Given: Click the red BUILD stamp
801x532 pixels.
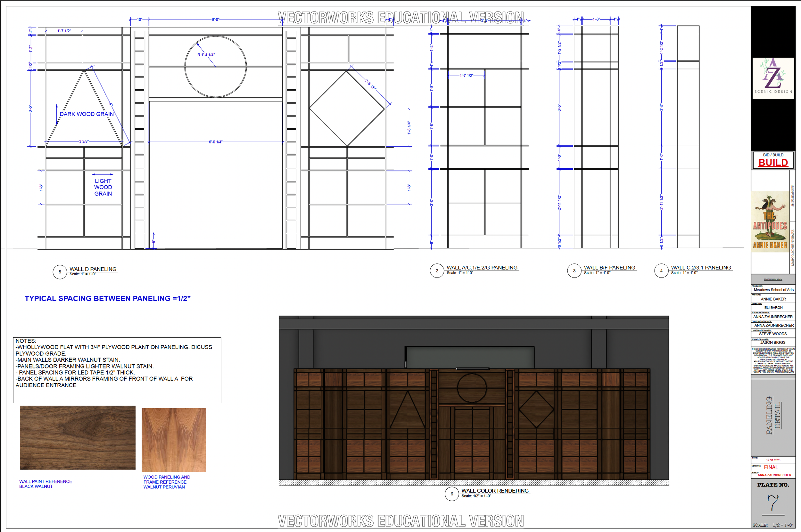Looking at the screenshot, I should click(x=773, y=163).
